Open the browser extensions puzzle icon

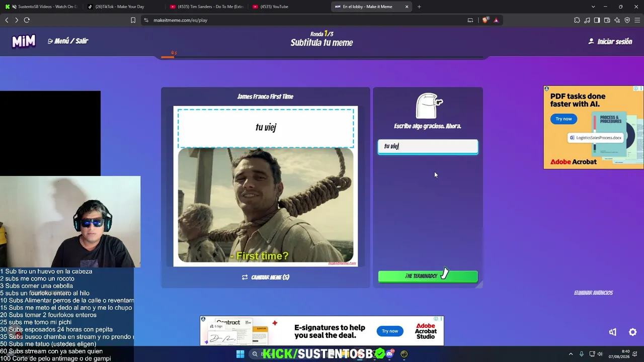click(577, 20)
